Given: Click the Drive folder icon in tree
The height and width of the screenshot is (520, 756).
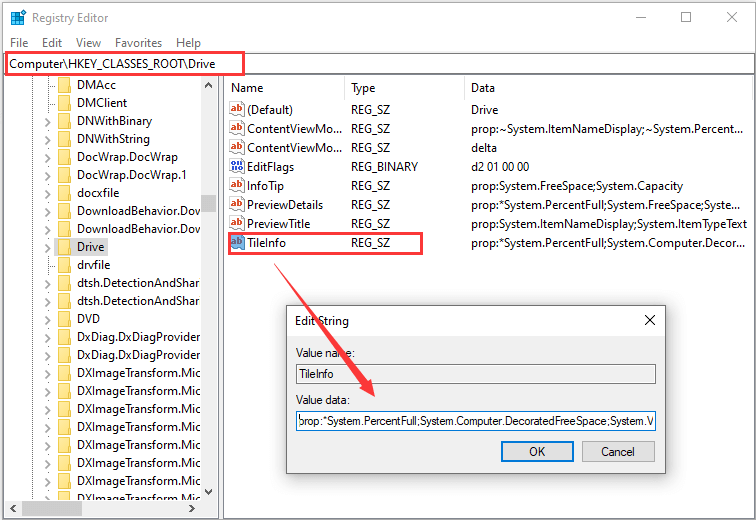Looking at the screenshot, I should click(64, 247).
